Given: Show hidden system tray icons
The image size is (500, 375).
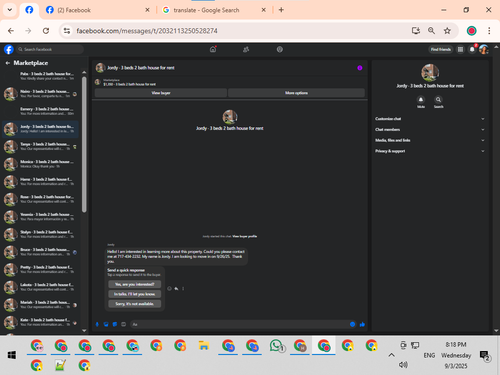Looking at the screenshot, I should pos(391,355).
